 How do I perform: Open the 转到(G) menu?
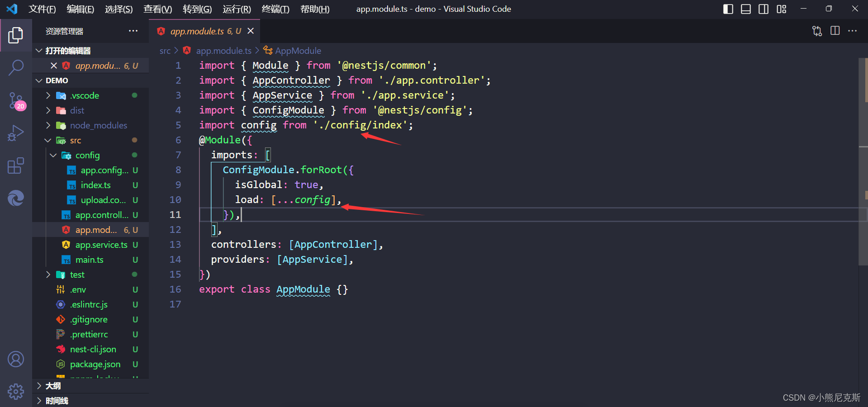[x=197, y=9]
